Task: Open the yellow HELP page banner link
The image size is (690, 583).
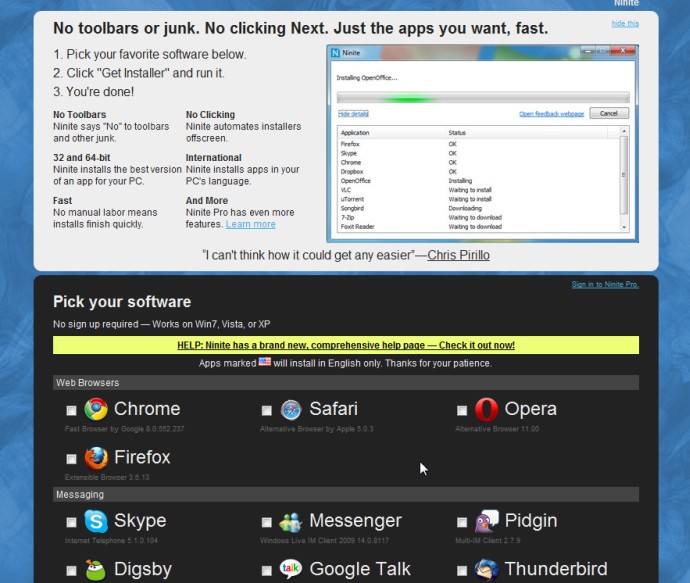Action: [346, 345]
